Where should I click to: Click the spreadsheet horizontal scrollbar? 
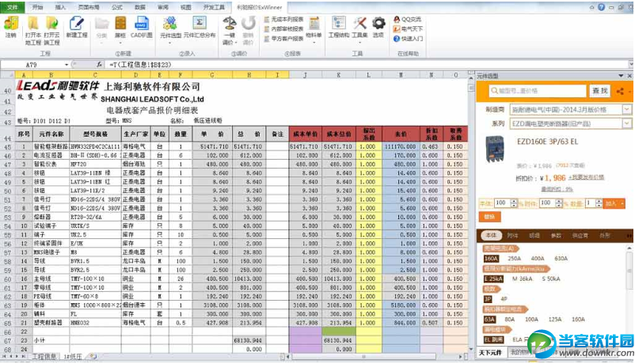point(363,357)
